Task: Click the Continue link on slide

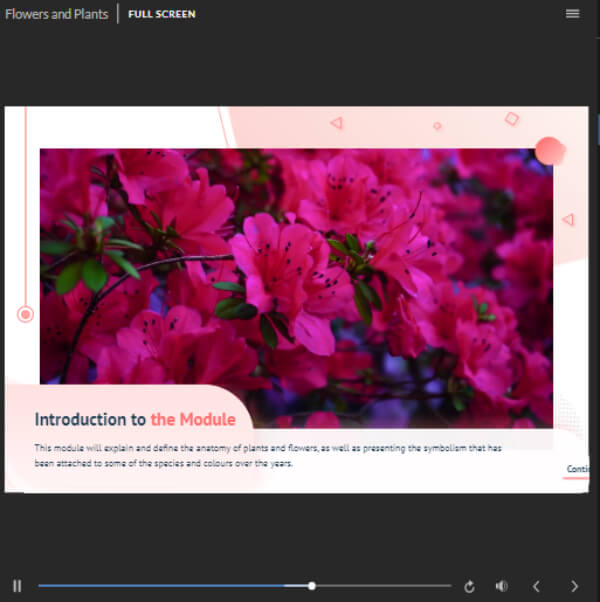Action: pos(577,469)
